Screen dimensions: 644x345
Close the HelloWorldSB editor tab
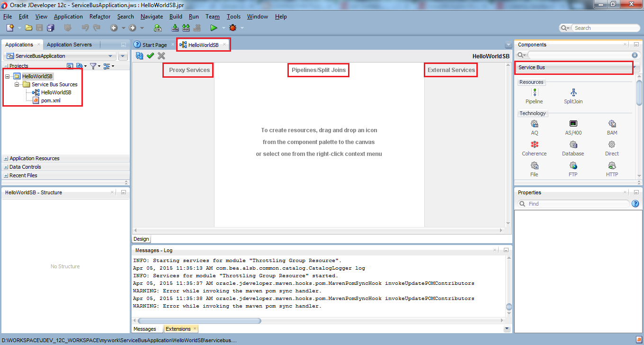point(224,45)
